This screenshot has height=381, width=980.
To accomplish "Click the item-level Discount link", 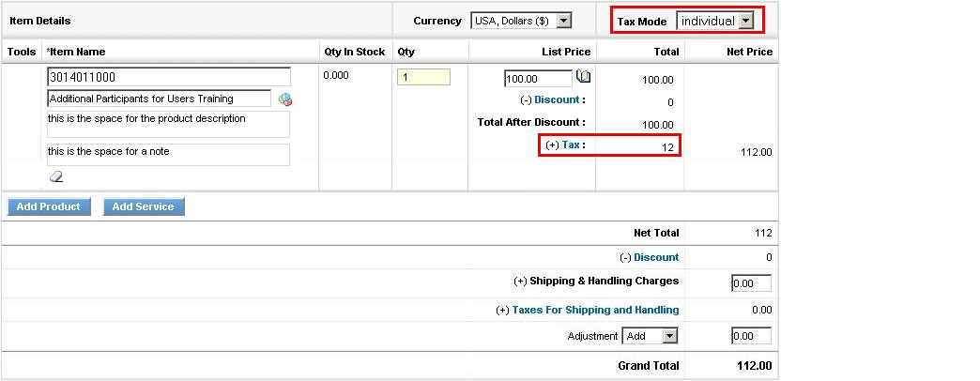I will (x=558, y=99).
